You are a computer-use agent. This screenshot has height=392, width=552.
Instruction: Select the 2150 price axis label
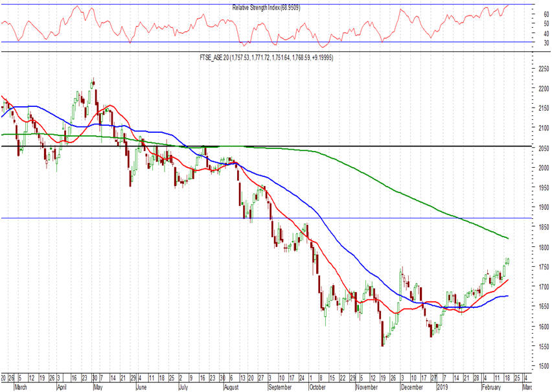(544, 108)
